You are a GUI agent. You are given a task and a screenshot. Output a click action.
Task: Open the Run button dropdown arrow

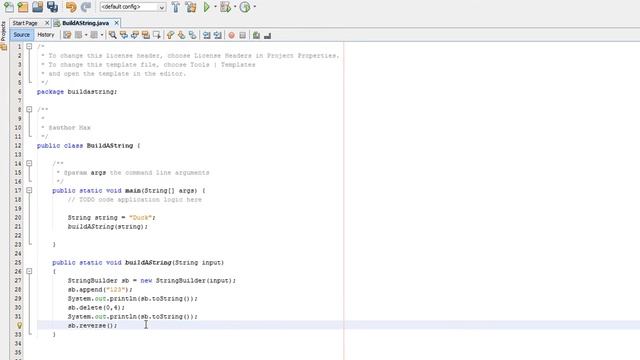215,7
